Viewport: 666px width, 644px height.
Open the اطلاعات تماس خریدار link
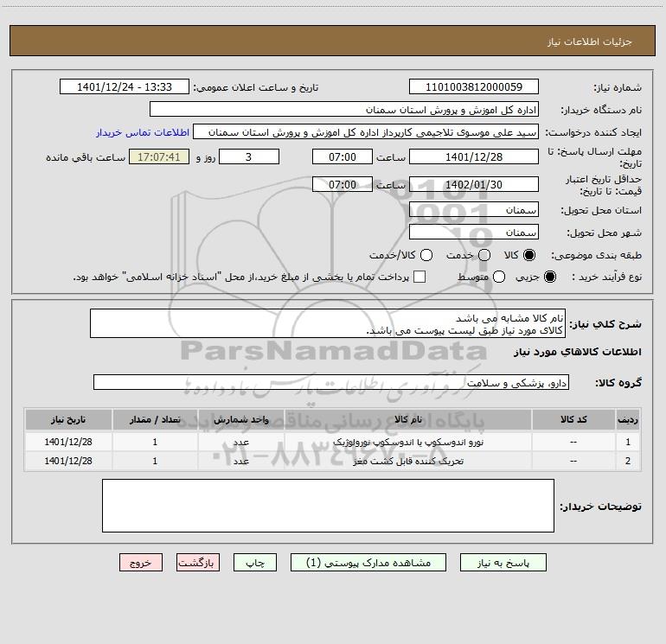click(x=143, y=132)
